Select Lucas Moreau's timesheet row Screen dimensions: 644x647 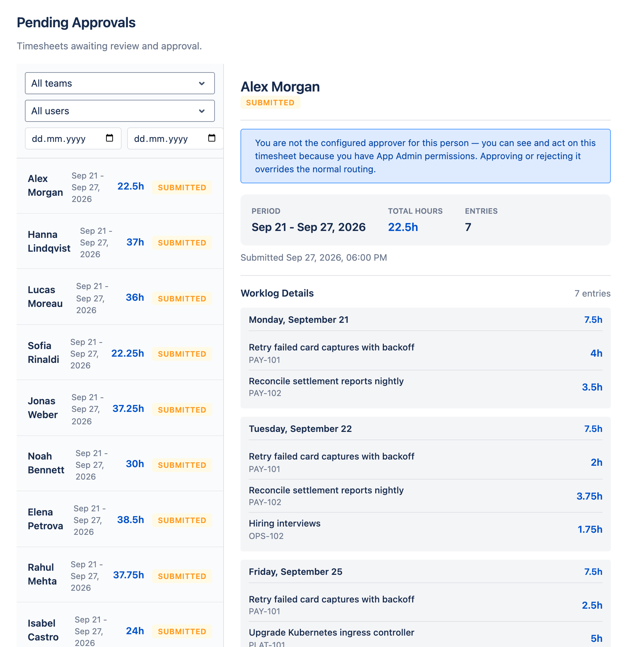click(x=120, y=297)
